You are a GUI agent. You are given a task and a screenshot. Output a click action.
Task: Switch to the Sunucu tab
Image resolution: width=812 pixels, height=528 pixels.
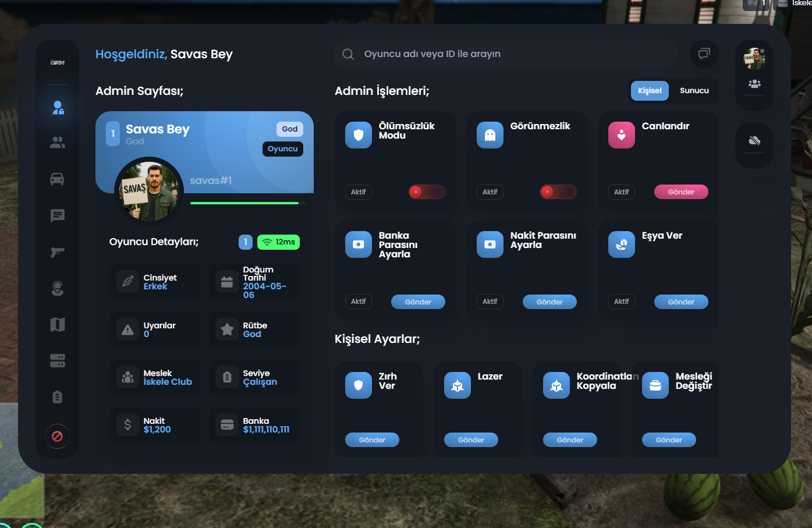click(694, 91)
